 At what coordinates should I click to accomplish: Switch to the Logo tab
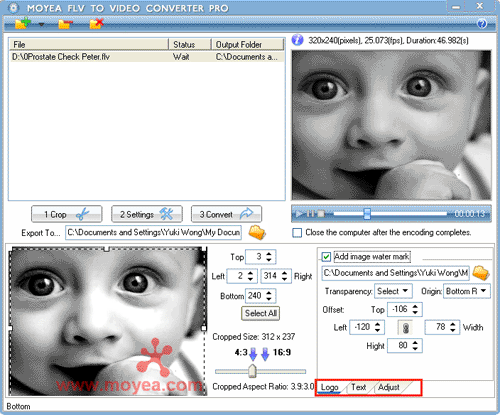click(329, 387)
